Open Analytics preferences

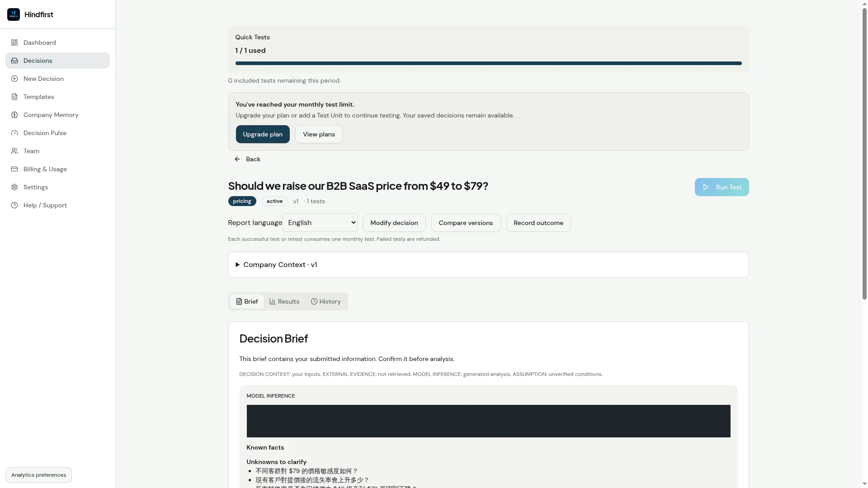[x=38, y=475]
